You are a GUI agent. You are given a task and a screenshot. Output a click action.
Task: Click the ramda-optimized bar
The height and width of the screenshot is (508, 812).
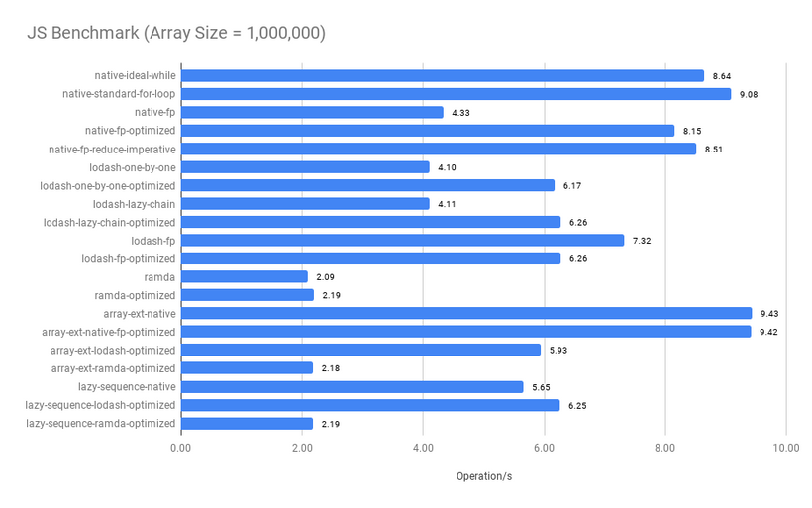[248, 295]
